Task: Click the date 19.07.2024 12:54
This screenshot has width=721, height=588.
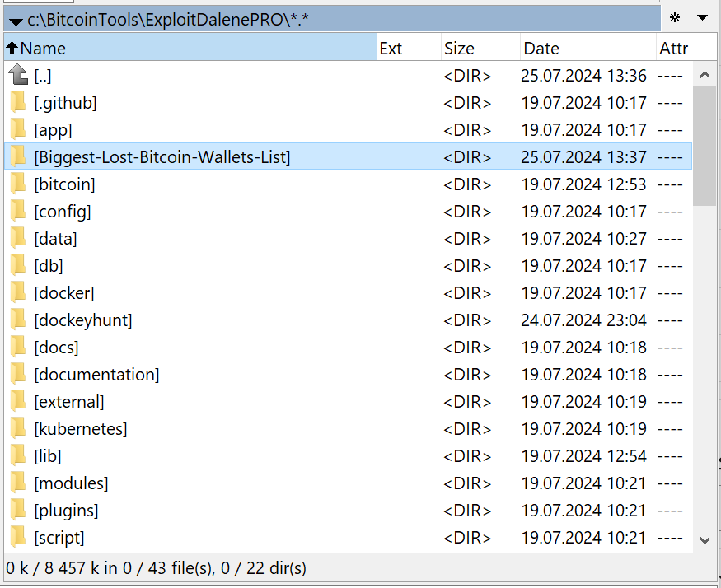Action: [x=583, y=455]
